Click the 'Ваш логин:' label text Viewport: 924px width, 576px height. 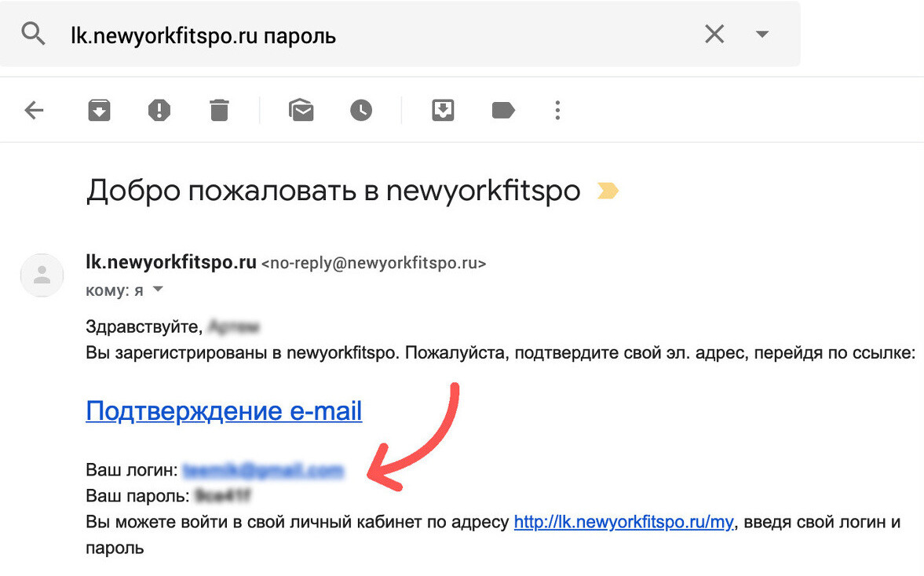[x=132, y=470]
